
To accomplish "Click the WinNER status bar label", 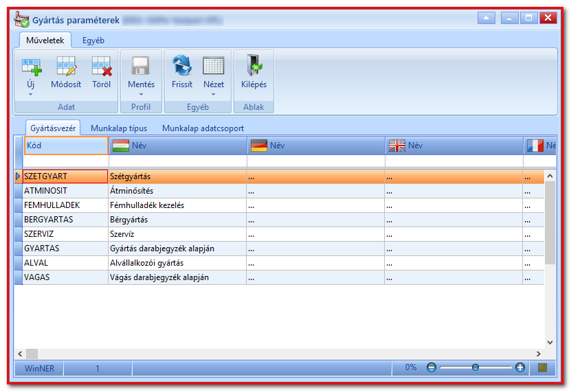I will pyautogui.click(x=39, y=369).
